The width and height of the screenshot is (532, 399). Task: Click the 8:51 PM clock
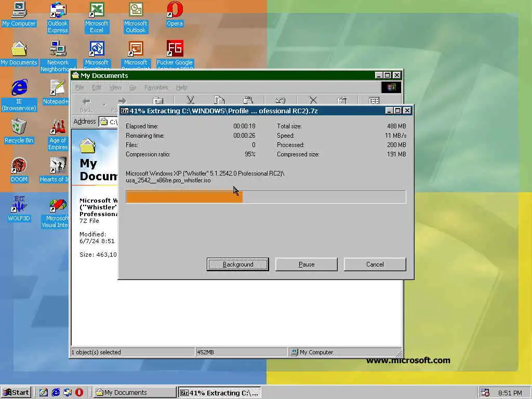coord(510,393)
